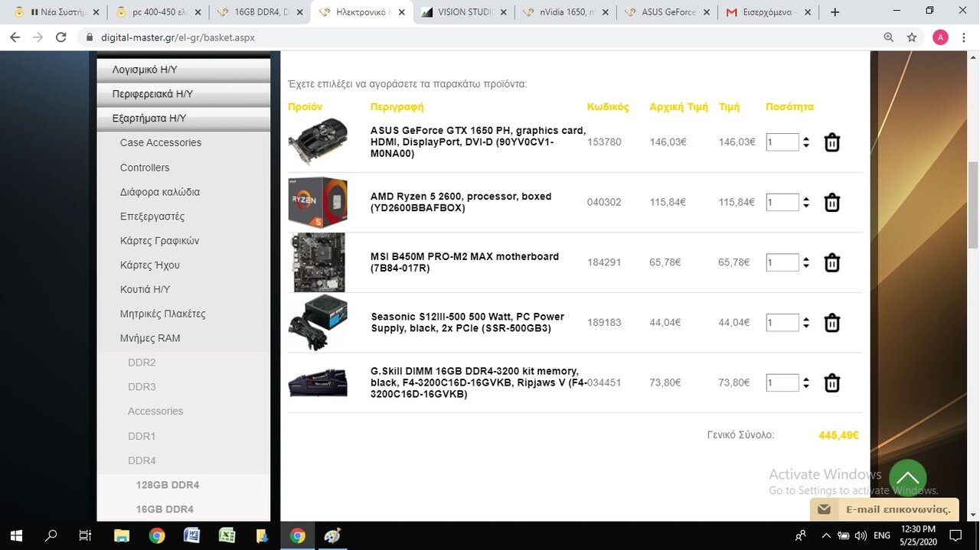Image resolution: width=980 pixels, height=550 pixels.
Task: Open the DDR3 memory subcategory
Action: (142, 387)
